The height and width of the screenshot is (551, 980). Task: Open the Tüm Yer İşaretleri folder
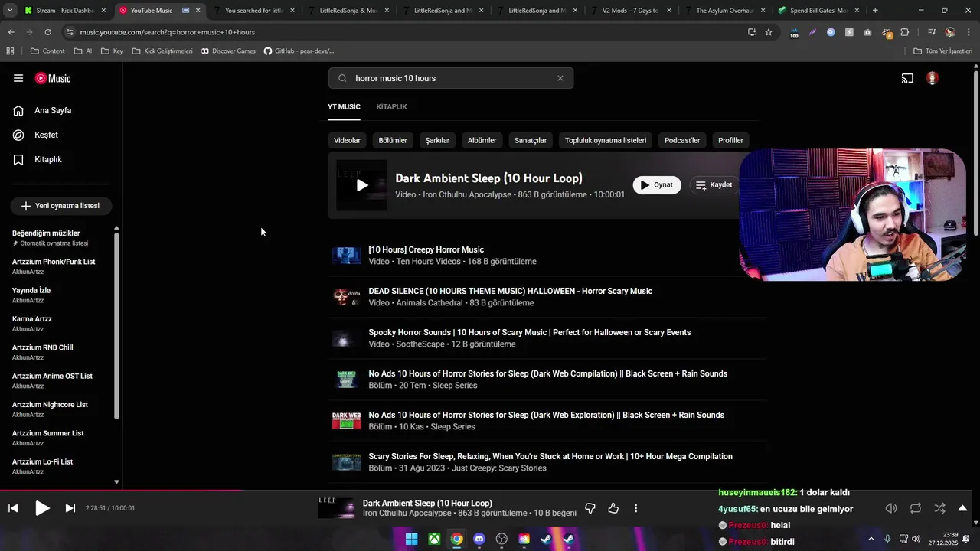coord(943,51)
